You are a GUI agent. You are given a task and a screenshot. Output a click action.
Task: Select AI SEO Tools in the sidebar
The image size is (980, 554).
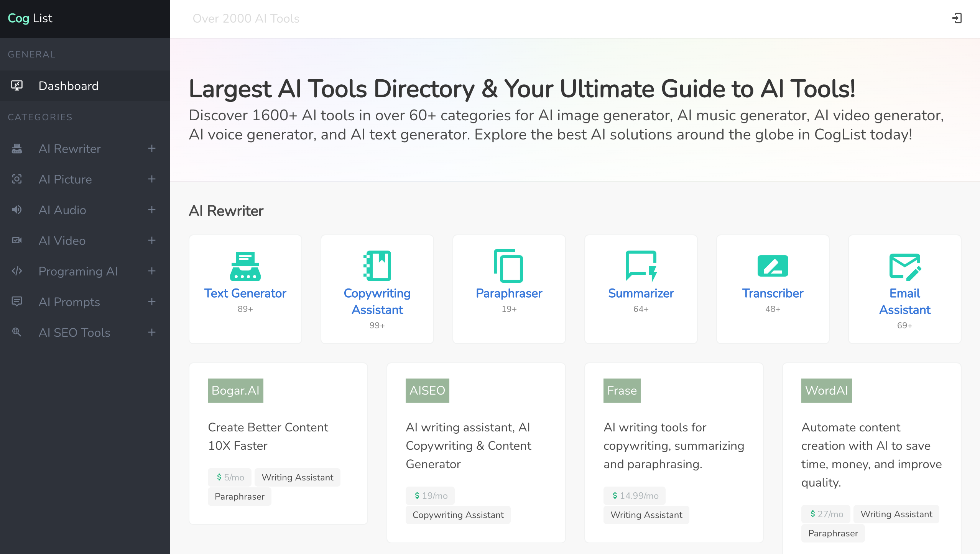[85, 333]
